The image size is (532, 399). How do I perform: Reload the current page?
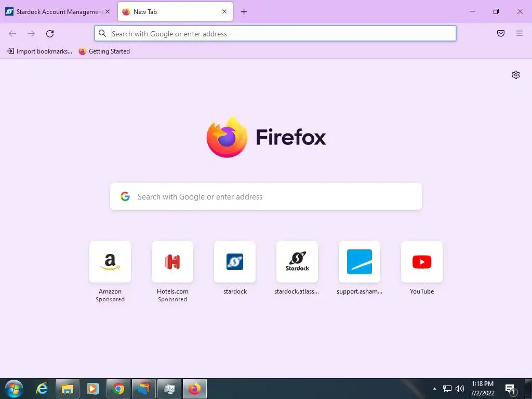click(x=50, y=34)
